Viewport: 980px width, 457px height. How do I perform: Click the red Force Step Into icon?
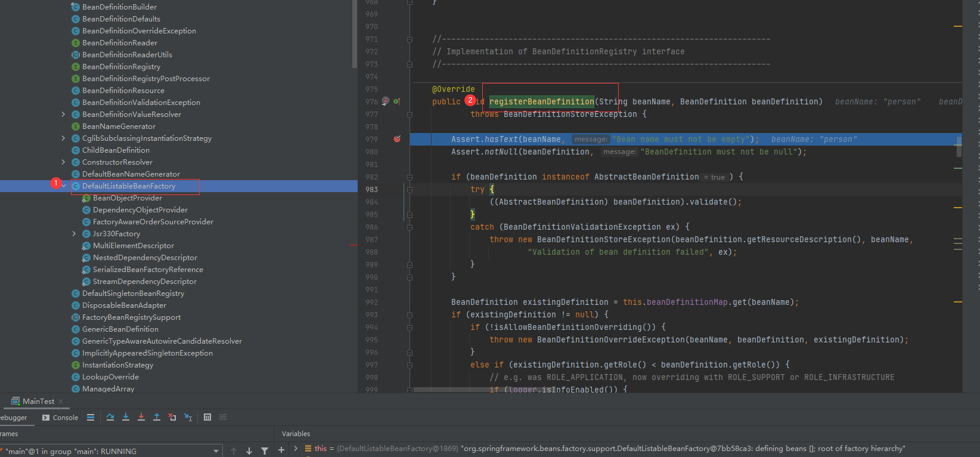point(141,417)
